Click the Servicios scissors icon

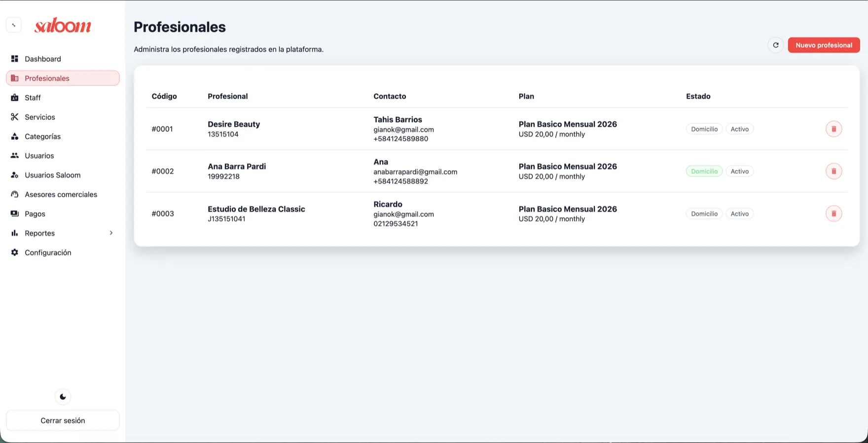(x=15, y=117)
